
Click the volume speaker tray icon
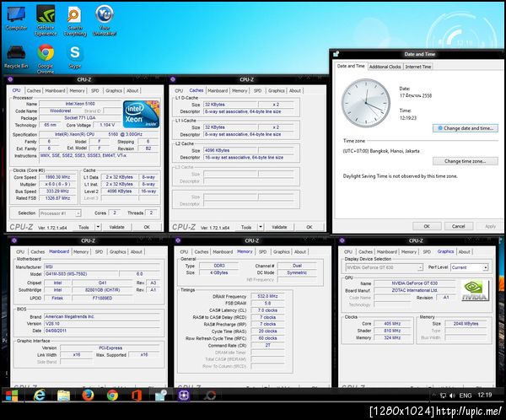452,396
